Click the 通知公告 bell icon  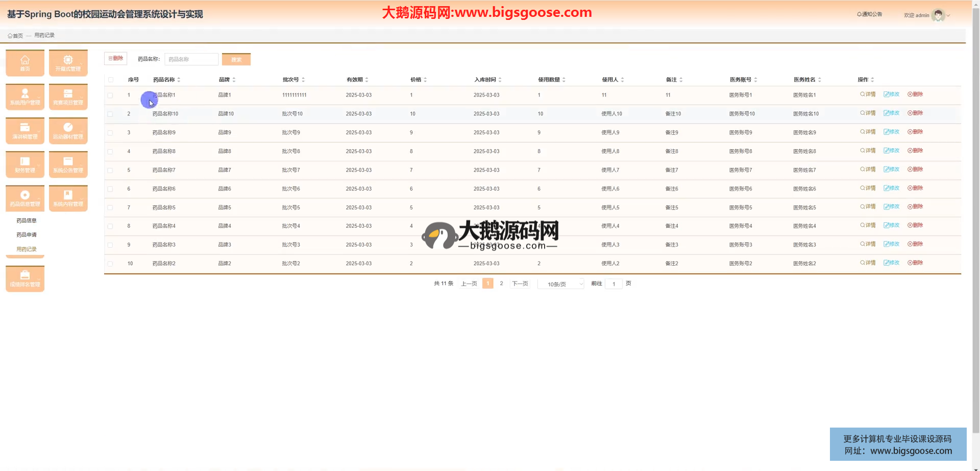[x=859, y=14]
